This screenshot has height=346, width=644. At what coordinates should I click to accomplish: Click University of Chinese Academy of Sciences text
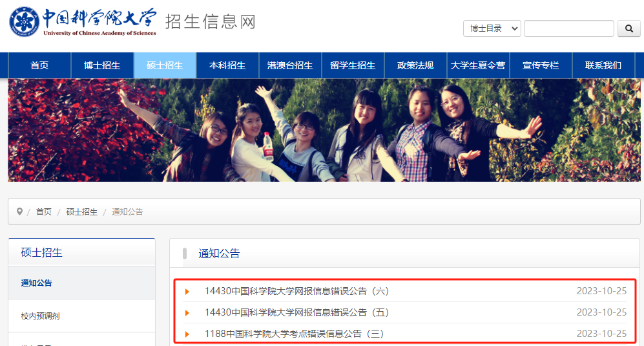[100, 34]
